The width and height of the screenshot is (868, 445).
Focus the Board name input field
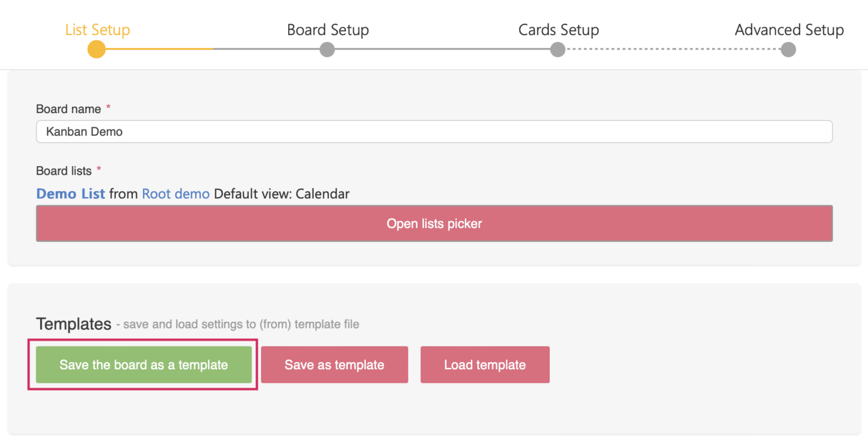coord(434,131)
